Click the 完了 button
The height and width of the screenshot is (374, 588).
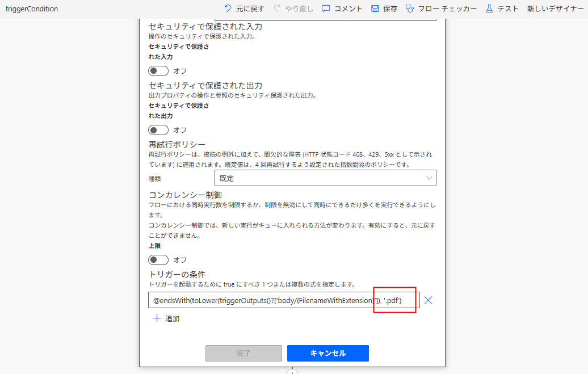tap(243, 353)
